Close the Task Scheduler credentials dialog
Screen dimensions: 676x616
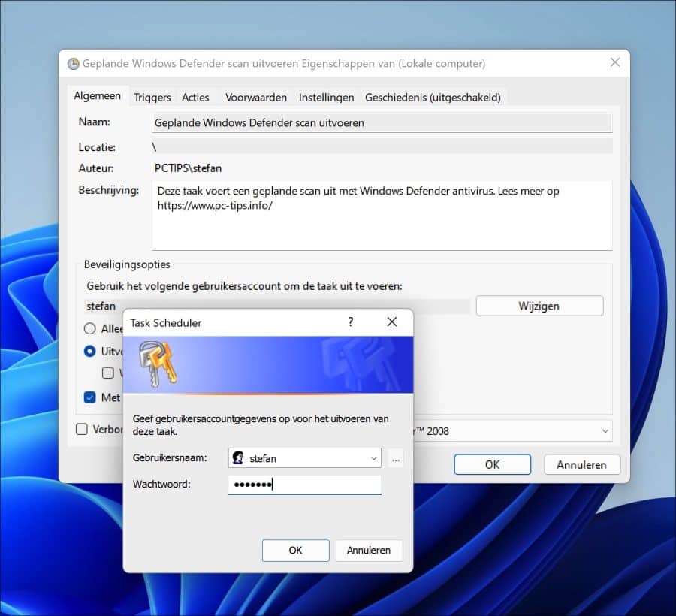pos(392,322)
